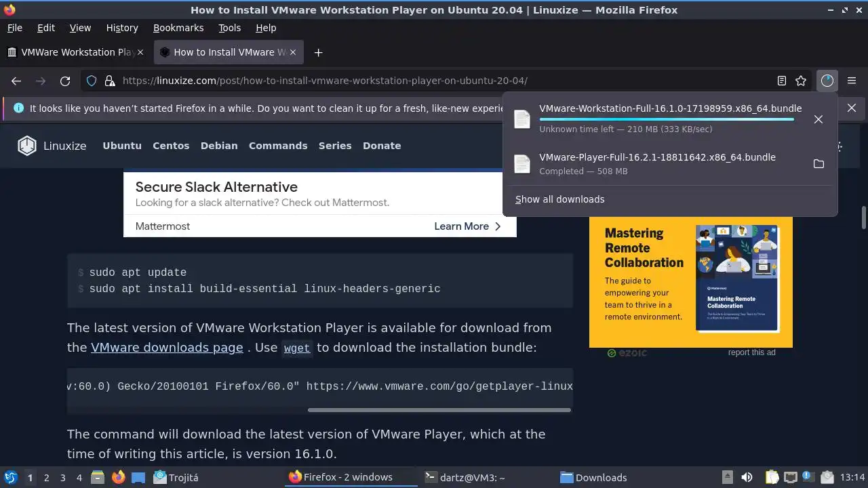
Task: Open the Firefox application menu
Action: coord(850,81)
